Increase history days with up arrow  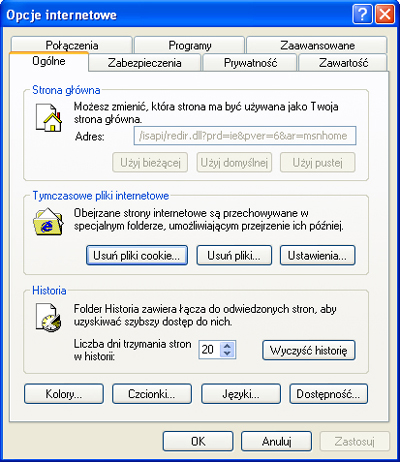pos(227,346)
